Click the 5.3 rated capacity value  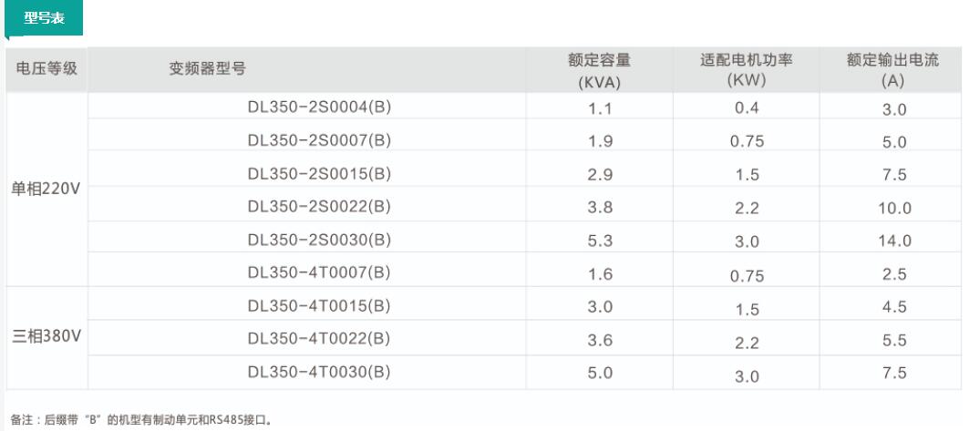[600, 241]
